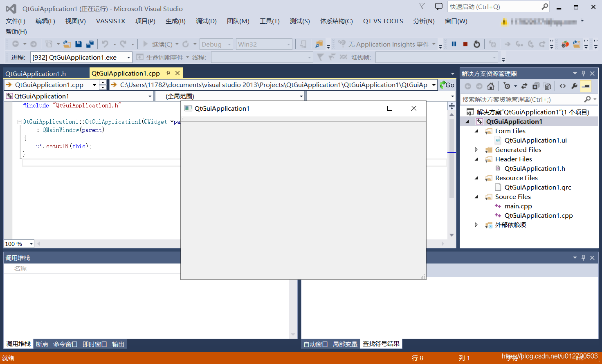Switch to the 局部变量 tab
This screenshot has width=602, height=364.
(345, 344)
